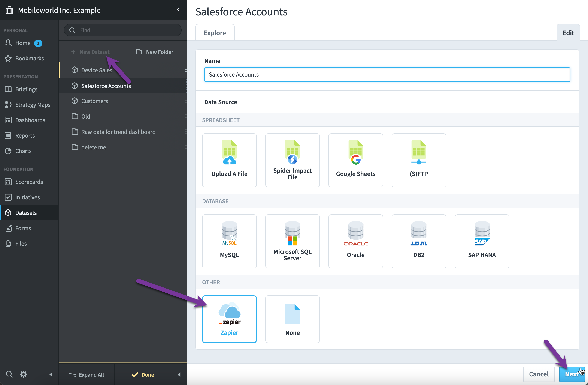Open Bookmarks from the sidebar
The width and height of the screenshot is (588, 385).
coord(29,58)
